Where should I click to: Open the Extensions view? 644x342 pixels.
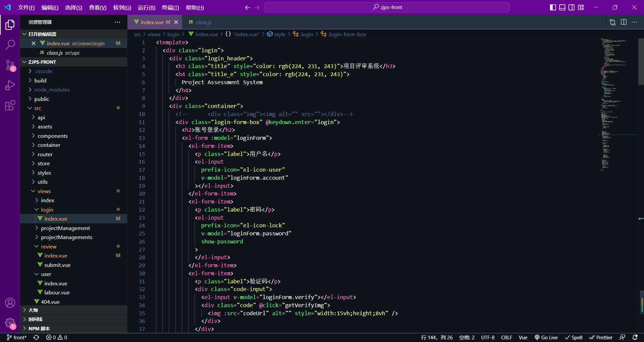(10, 105)
